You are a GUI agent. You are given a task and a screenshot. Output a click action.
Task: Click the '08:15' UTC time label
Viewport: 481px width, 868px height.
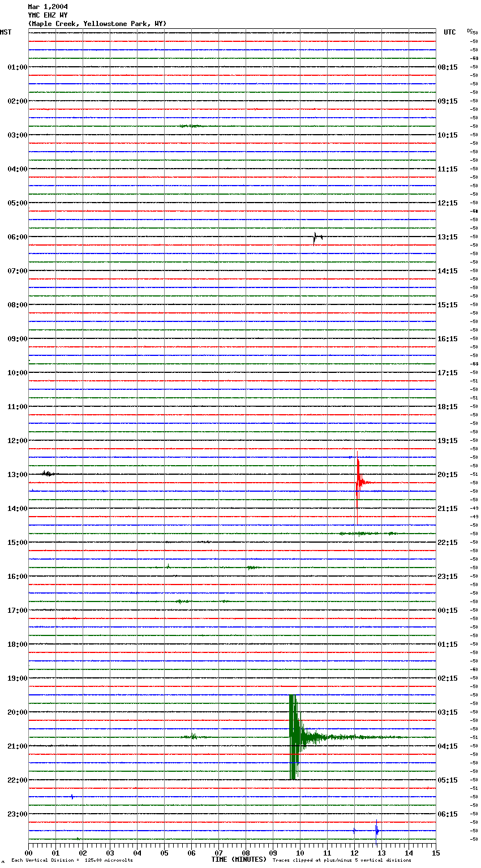(448, 67)
